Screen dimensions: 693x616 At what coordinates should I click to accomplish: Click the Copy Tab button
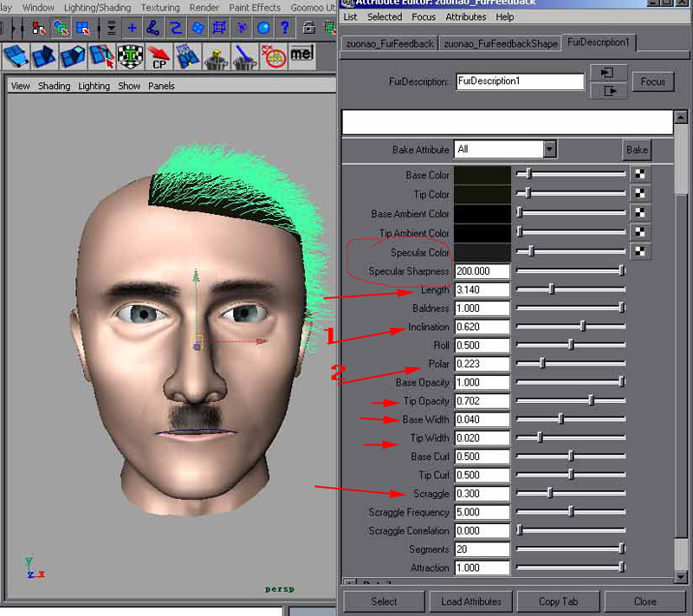pos(558,601)
